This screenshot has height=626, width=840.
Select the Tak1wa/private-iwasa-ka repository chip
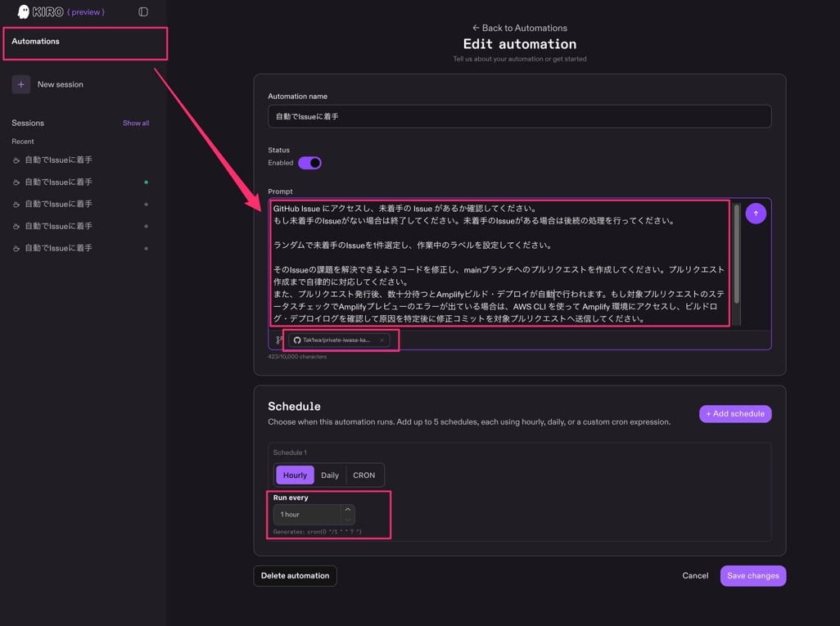(338, 340)
